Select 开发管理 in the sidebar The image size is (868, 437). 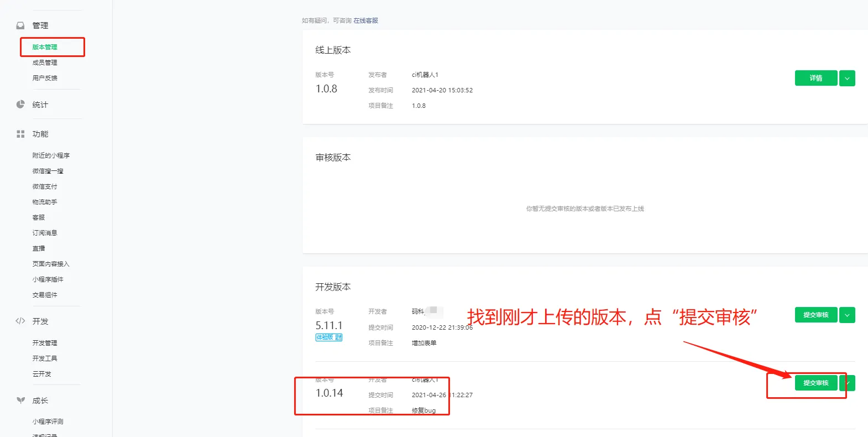click(x=45, y=343)
